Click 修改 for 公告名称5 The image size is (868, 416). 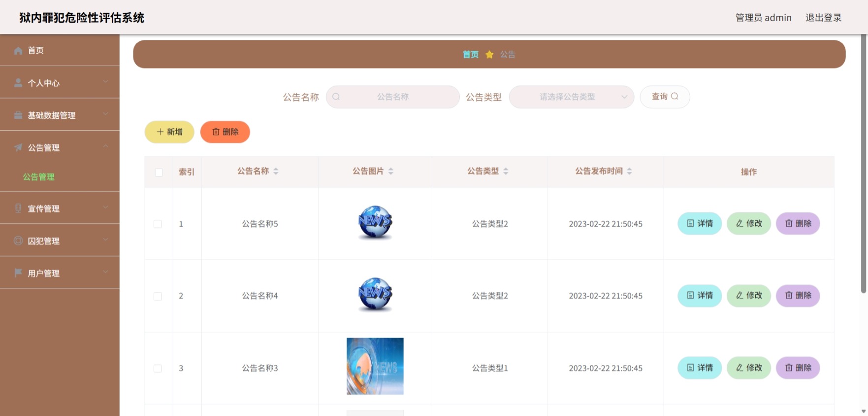pyautogui.click(x=749, y=224)
